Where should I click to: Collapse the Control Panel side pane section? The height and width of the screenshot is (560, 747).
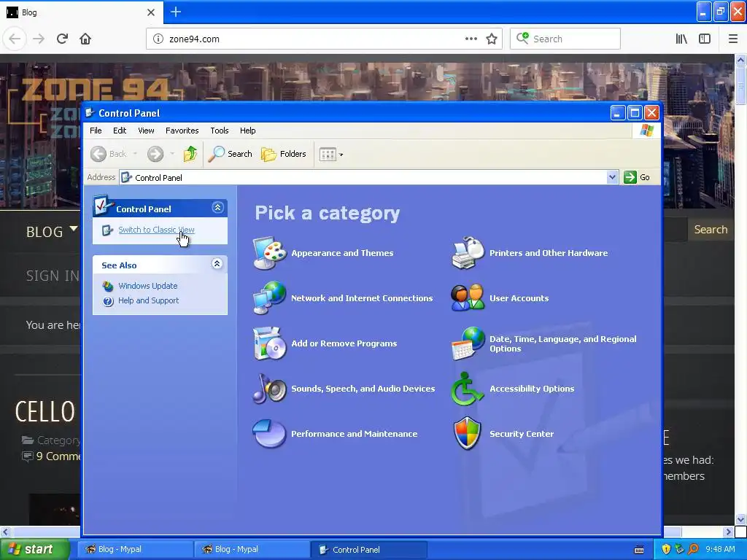pyautogui.click(x=217, y=208)
